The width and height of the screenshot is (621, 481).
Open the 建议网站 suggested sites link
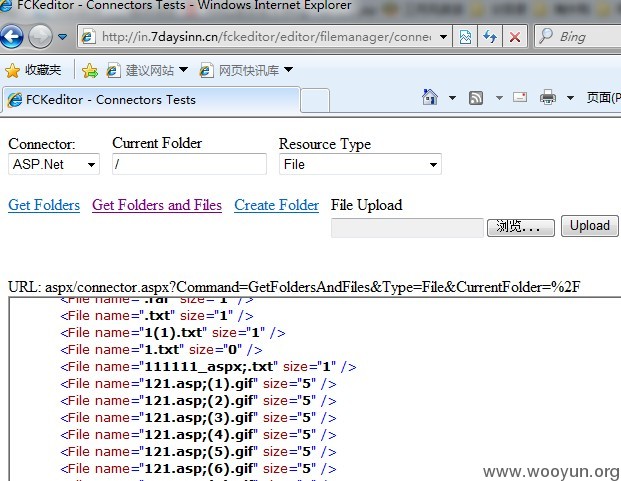(141, 70)
